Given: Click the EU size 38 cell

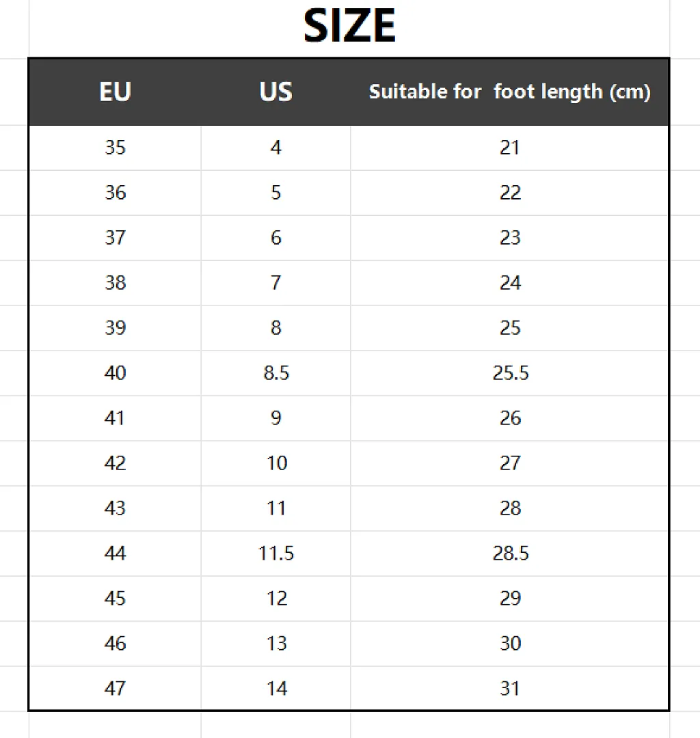Looking at the screenshot, I should [x=116, y=283].
